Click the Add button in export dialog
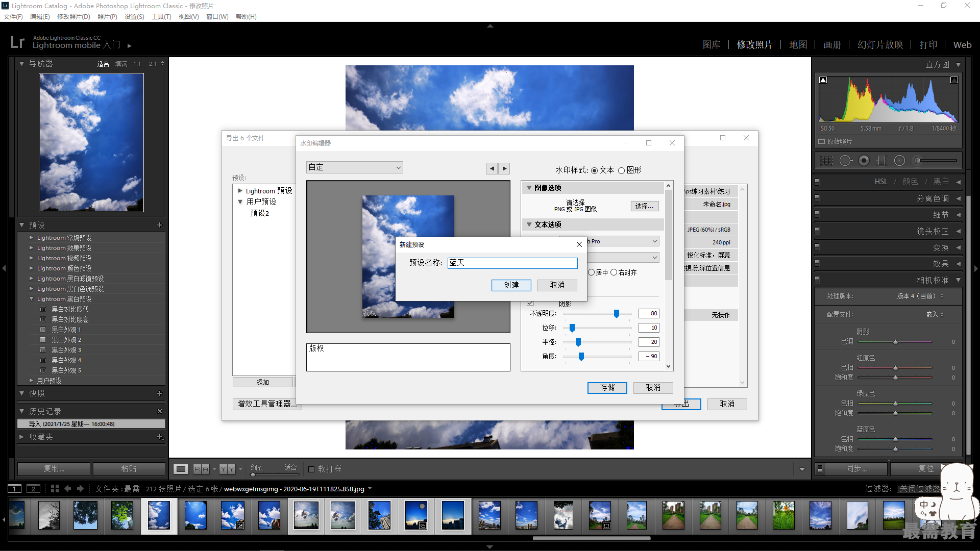Screen dimensions: 980x551 [263, 382]
